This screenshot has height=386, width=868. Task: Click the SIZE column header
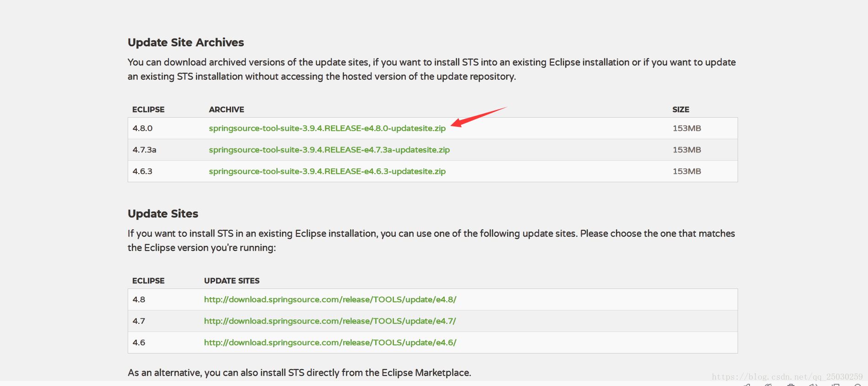click(x=680, y=109)
